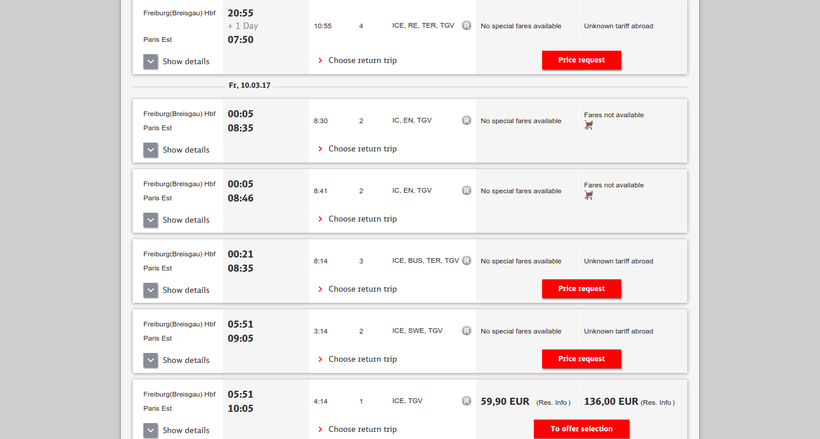The height and width of the screenshot is (439, 820).
Task: Request price for the 05:51–09:05 trip
Action: [581, 358]
